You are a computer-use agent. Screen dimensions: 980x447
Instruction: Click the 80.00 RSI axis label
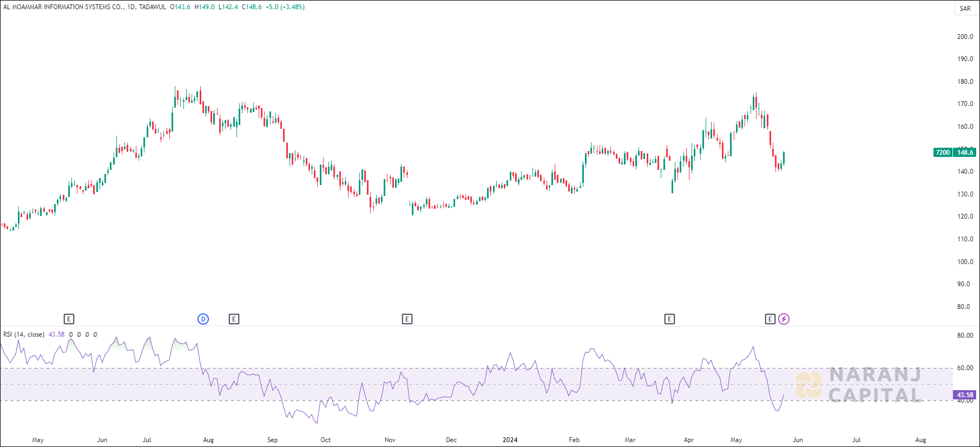pos(965,336)
